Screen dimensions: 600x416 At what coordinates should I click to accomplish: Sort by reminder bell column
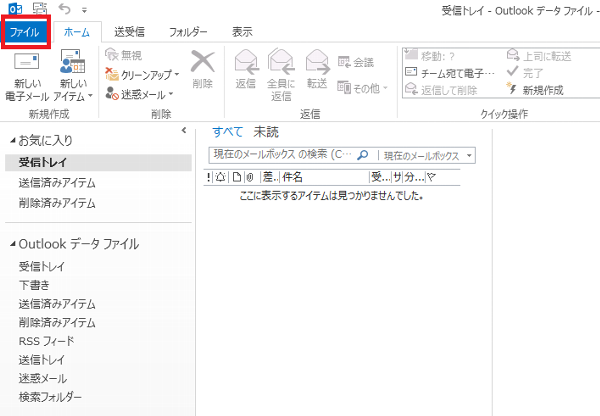[x=220, y=177]
